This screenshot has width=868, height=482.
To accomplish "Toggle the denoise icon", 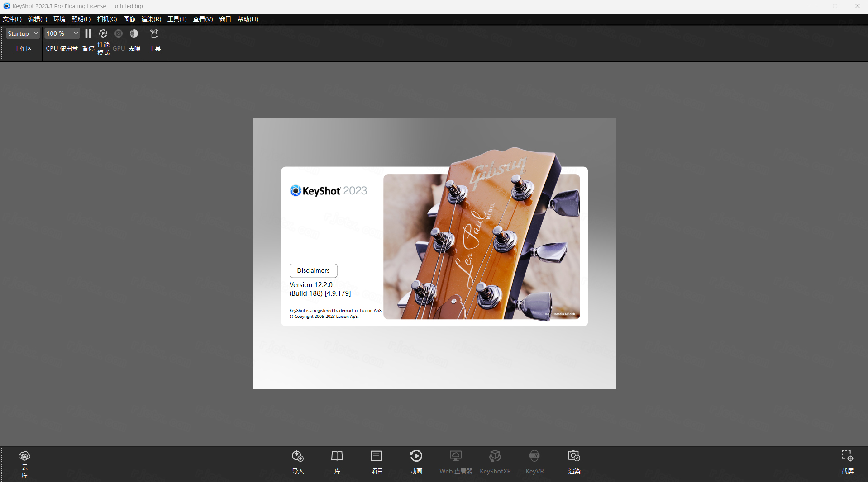I will 134,33.
